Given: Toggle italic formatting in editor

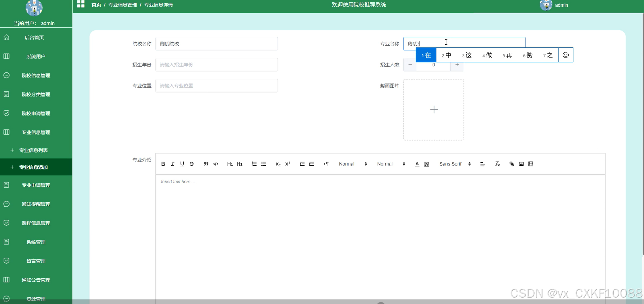Looking at the screenshot, I should pyautogui.click(x=173, y=164).
